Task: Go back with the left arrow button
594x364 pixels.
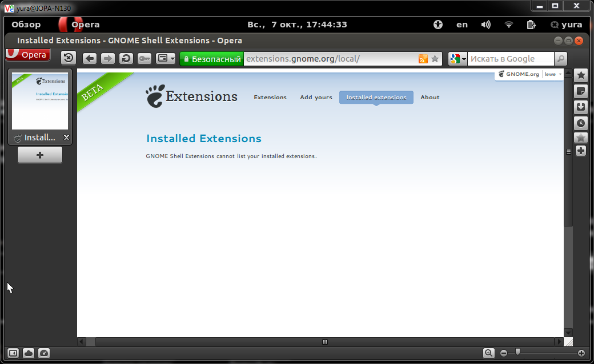Action: (90, 58)
